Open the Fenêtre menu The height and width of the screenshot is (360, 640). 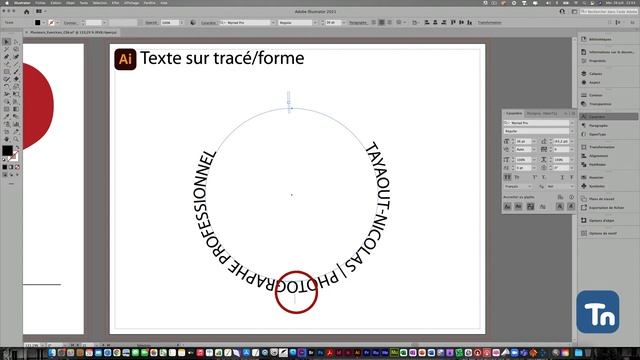tap(149, 3)
